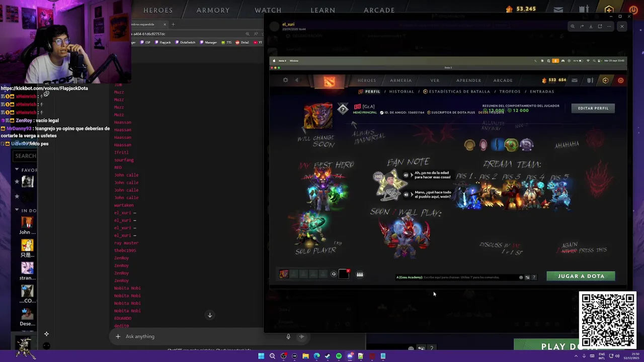Open the Manager bookmark
Image resolution: width=644 pixels, height=362 pixels.
(209, 42)
